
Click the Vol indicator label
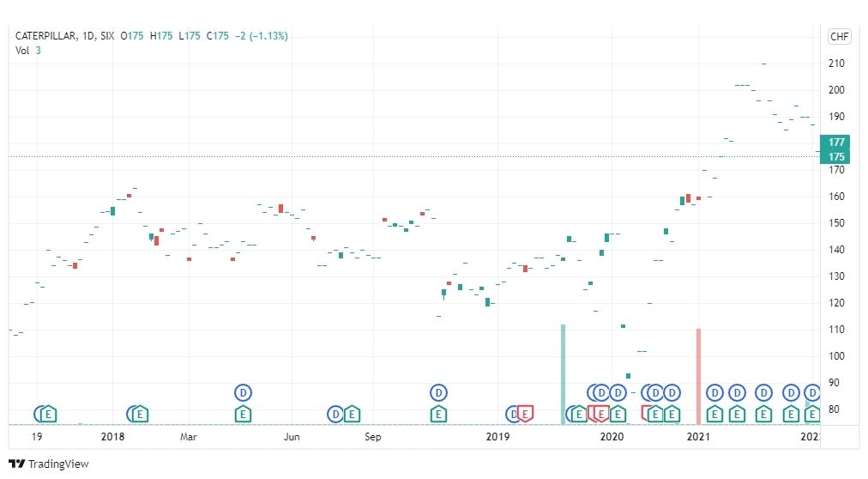22,51
